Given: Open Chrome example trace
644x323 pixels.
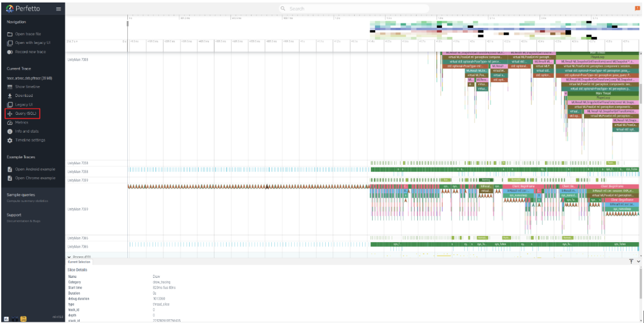Looking at the screenshot, I should (x=35, y=178).
